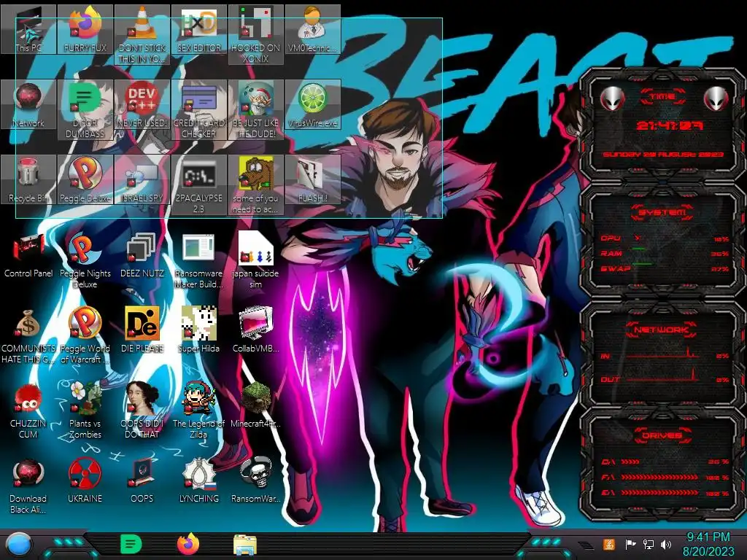Click the NETWORK OUT traffic graph
The image size is (747, 560).
[x=663, y=376]
